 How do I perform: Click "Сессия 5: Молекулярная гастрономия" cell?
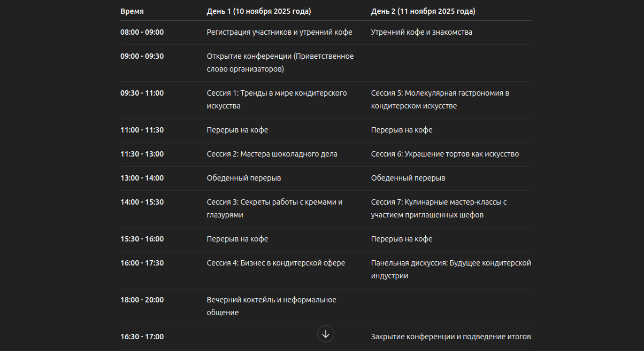pos(440,99)
